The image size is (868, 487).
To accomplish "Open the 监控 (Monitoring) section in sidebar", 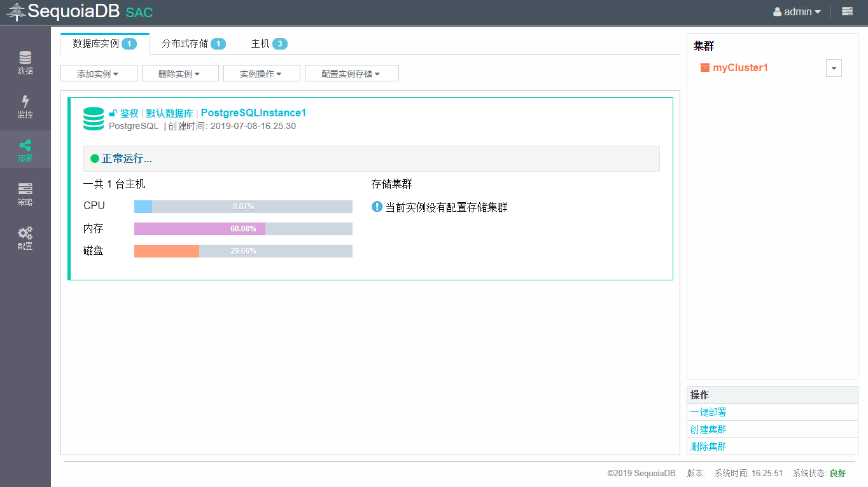I will coord(25,105).
